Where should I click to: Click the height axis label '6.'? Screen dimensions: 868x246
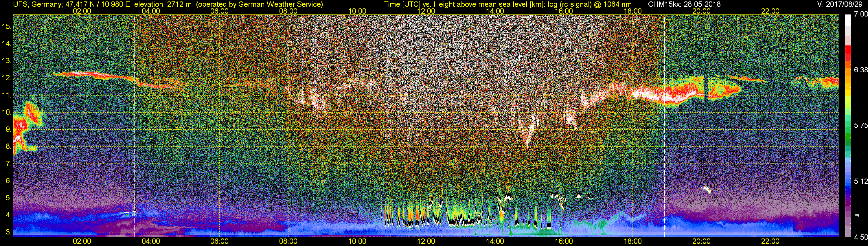[9, 181]
